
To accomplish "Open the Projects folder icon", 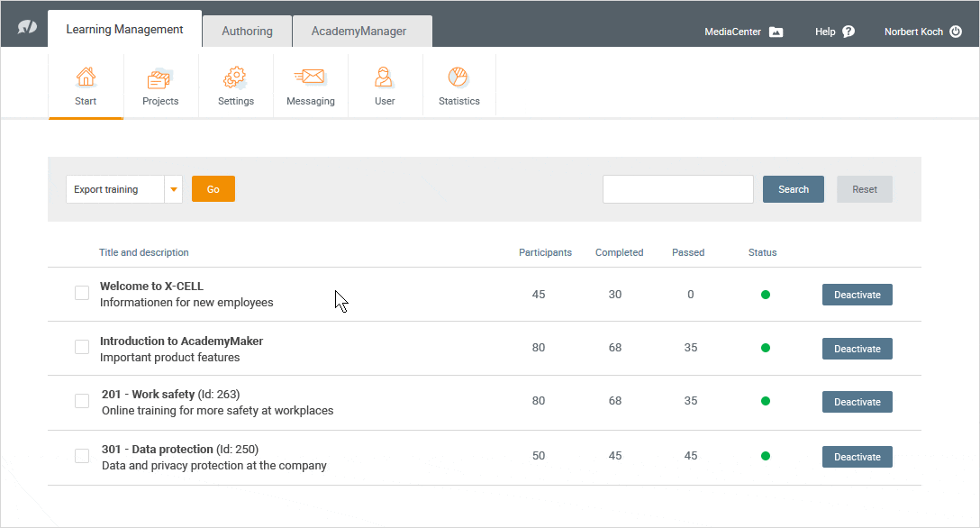I will [x=159, y=78].
